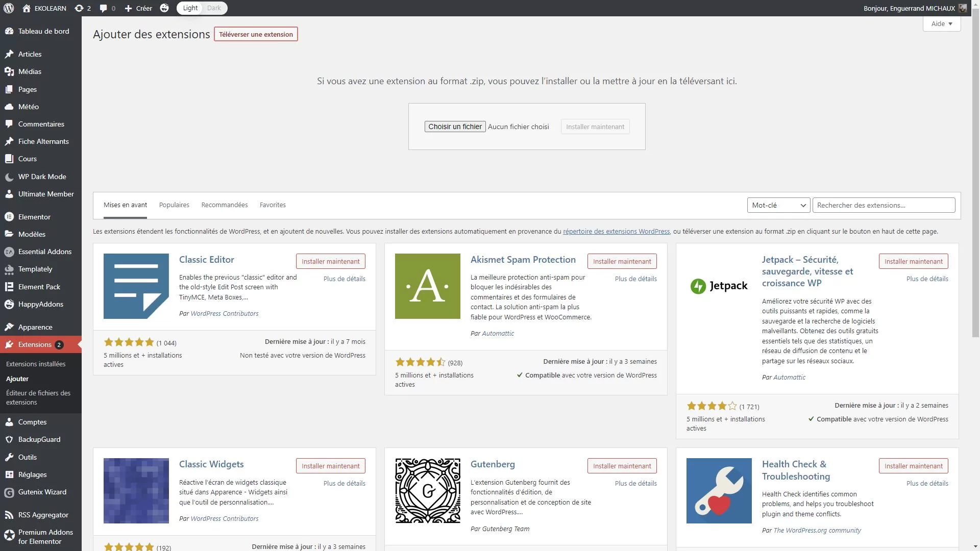Open the Mot-clé search type dropdown
Image resolution: width=980 pixels, height=551 pixels.
coord(778,205)
